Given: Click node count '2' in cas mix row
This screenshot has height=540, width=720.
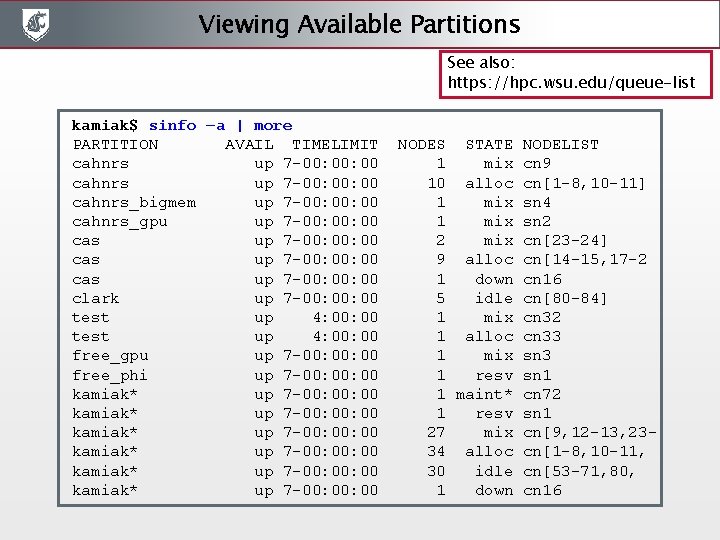Looking at the screenshot, I should [x=441, y=241].
